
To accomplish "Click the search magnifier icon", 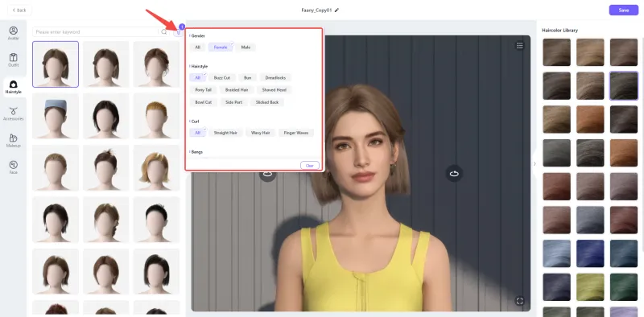I will (x=164, y=31).
